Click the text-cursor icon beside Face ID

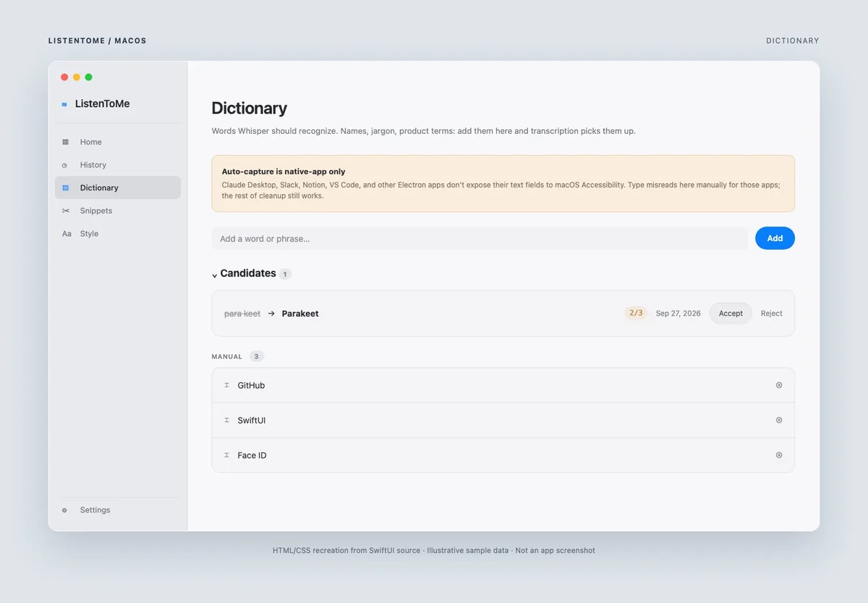point(226,455)
